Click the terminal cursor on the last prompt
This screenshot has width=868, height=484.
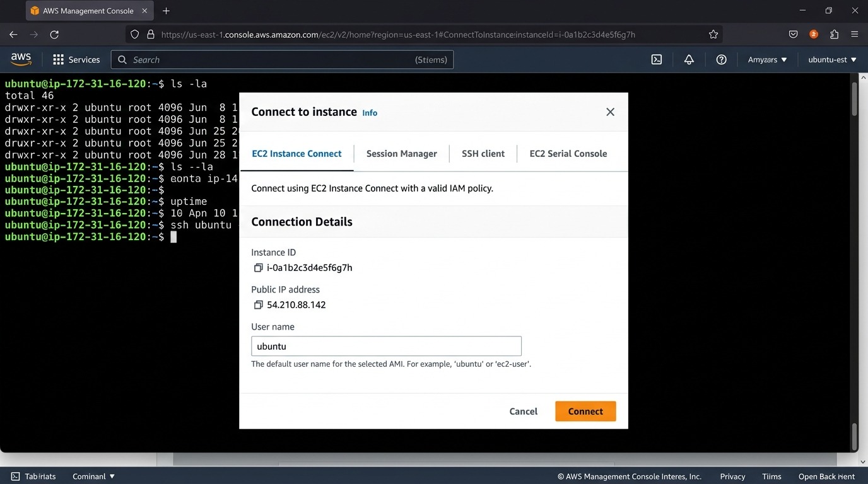[173, 237]
